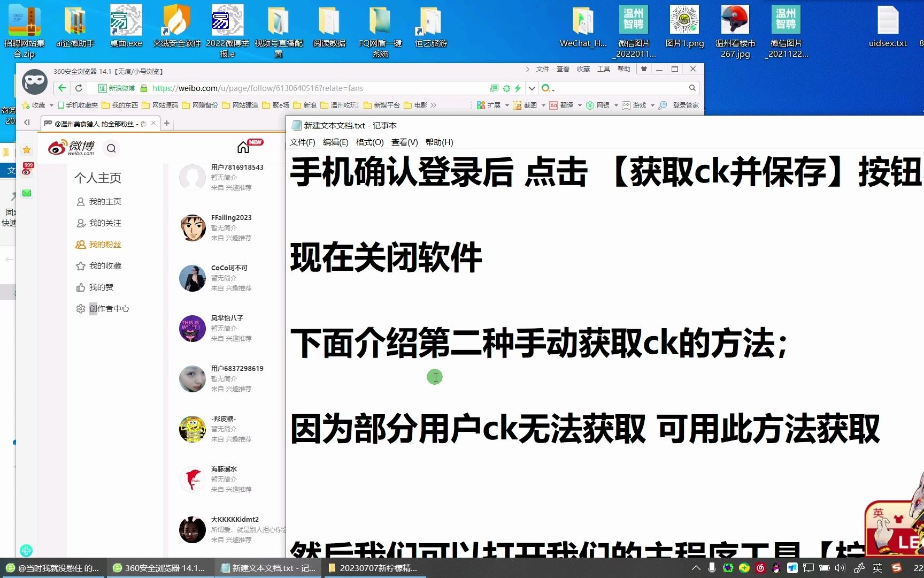The image size is (924, 578).
Task: Select the uidsex.txt desktop file
Action: [x=888, y=26]
